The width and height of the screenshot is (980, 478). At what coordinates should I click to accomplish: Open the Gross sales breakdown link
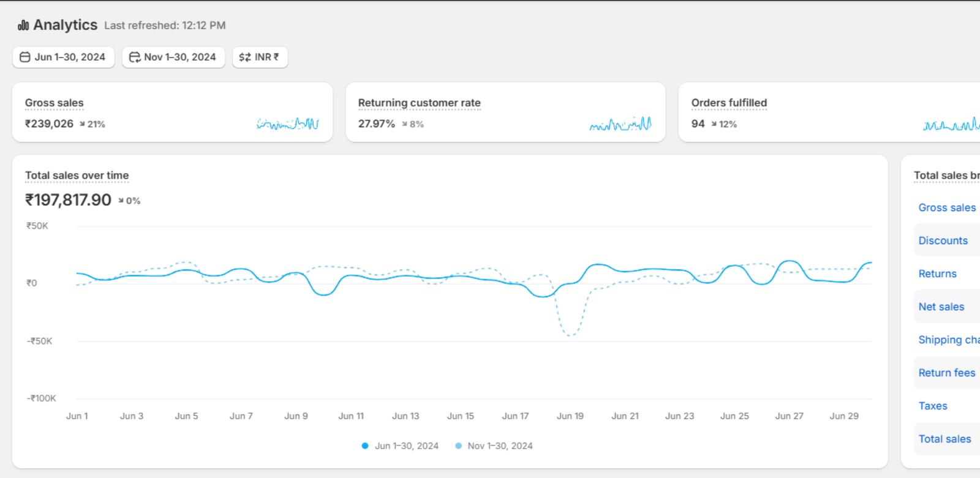(947, 207)
